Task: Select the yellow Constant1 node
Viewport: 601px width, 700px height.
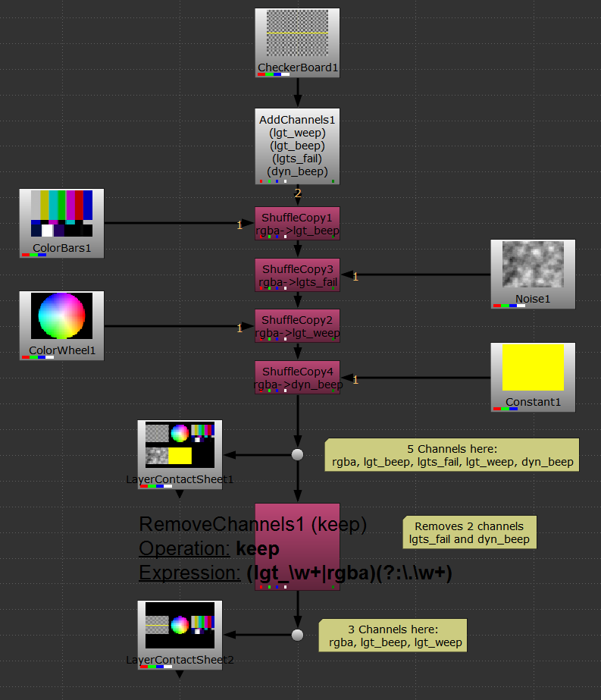Action: coord(533,377)
